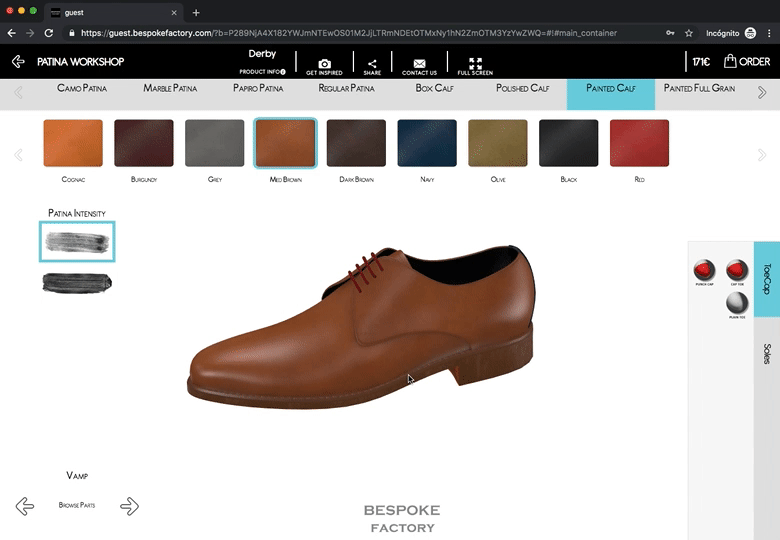This screenshot has width=780, height=540.
Task: Choose the Plain Toe option
Action: point(737,304)
